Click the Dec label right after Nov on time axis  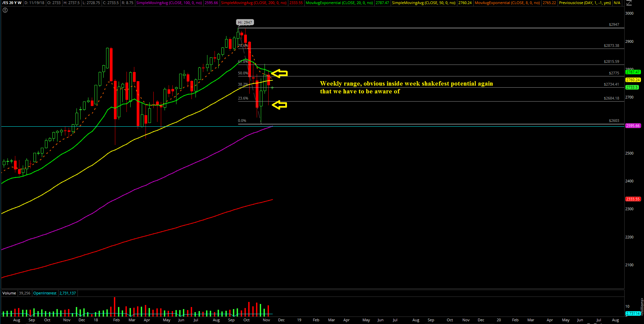[x=281, y=320]
